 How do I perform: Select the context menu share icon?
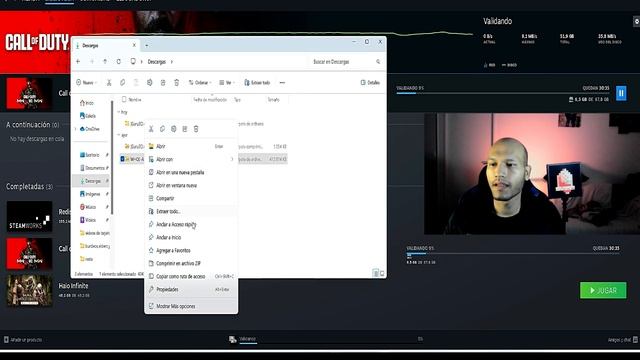point(184,129)
